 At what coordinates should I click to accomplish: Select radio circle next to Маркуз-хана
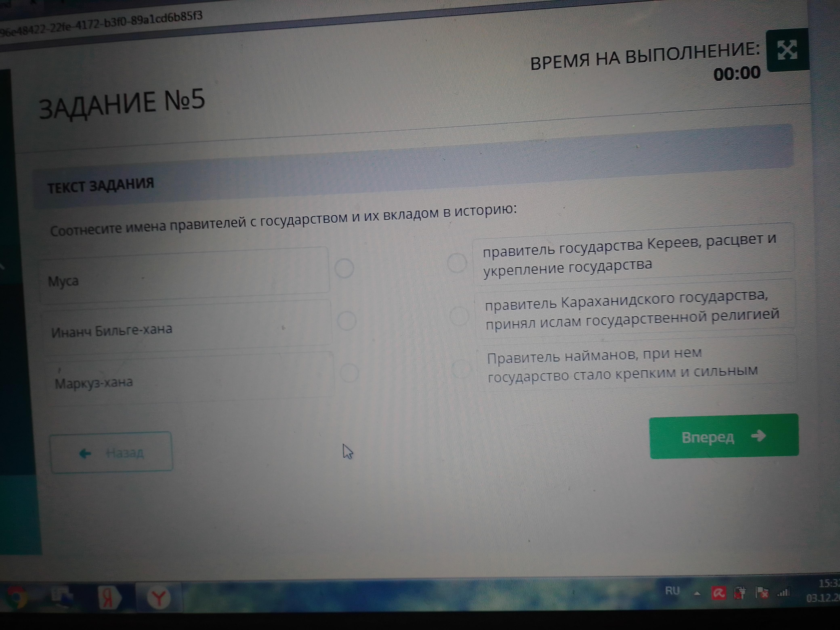tap(349, 373)
